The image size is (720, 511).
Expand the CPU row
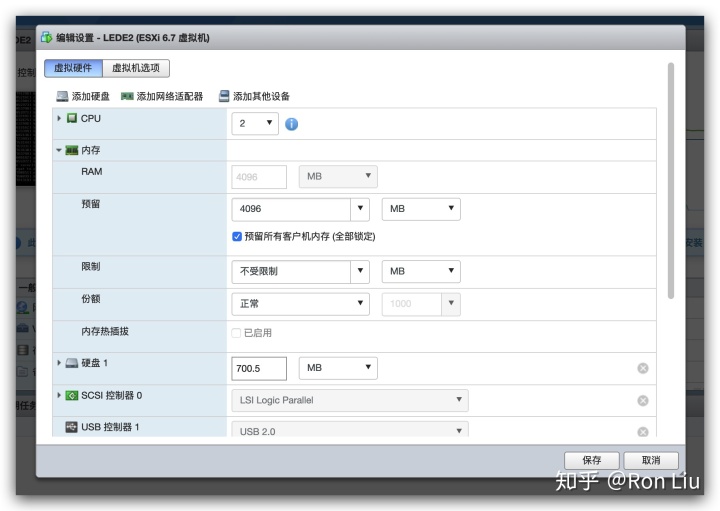click(59, 118)
